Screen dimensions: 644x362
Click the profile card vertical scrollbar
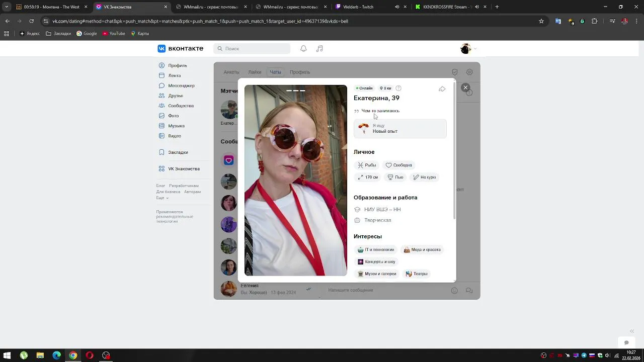454,151
